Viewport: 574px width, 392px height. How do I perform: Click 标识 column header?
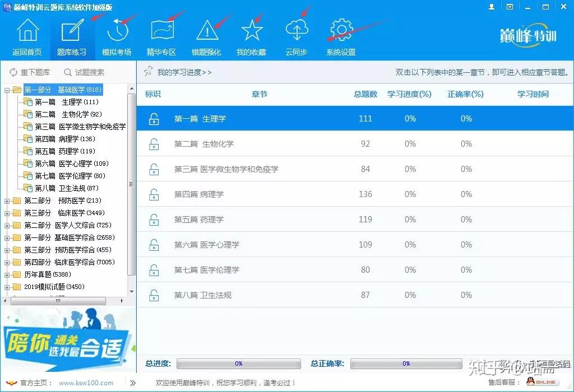click(x=152, y=94)
